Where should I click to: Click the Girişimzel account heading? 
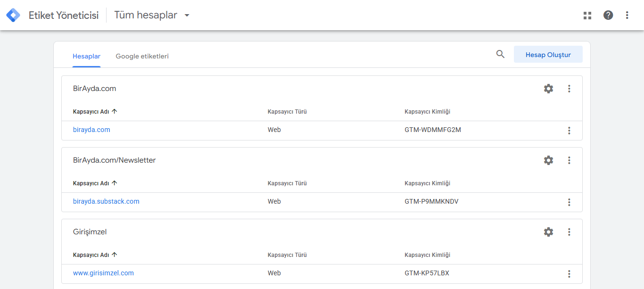pyautogui.click(x=90, y=232)
